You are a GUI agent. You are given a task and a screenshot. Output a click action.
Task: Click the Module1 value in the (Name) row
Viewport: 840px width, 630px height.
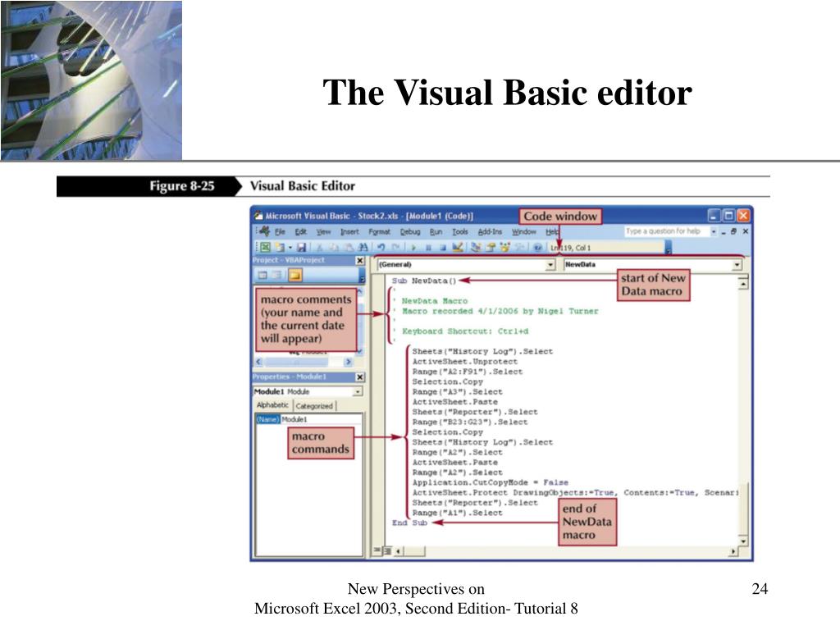click(294, 419)
